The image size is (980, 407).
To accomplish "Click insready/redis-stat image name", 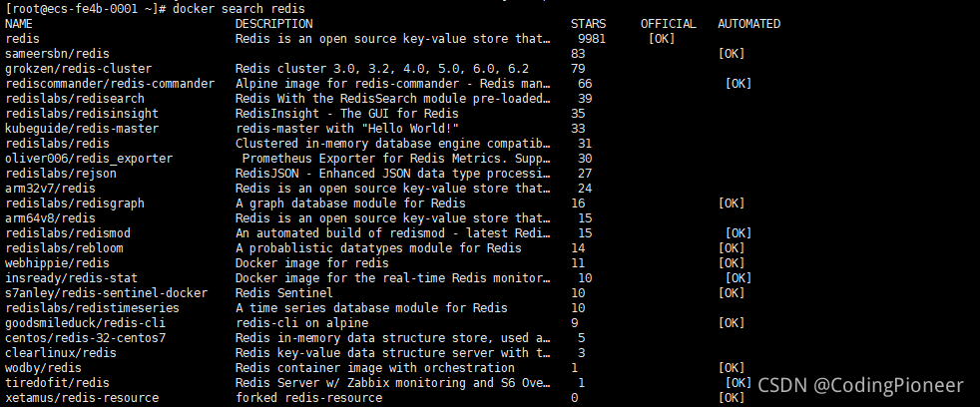I will coord(71,278).
